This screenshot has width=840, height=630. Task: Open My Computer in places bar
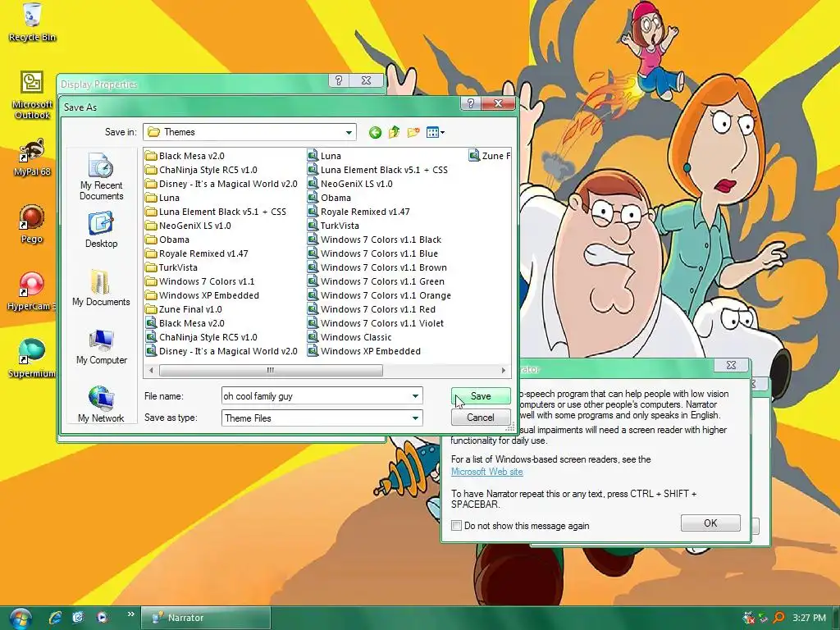pyautogui.click(x=101, y=347)
